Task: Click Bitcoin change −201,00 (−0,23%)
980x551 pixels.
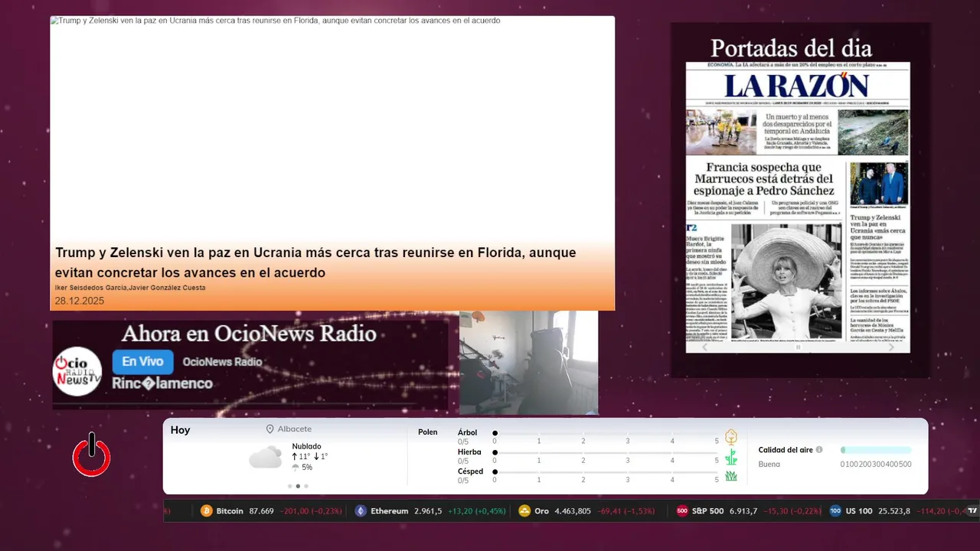Action: pyautogui.click(x=309, y=510)
